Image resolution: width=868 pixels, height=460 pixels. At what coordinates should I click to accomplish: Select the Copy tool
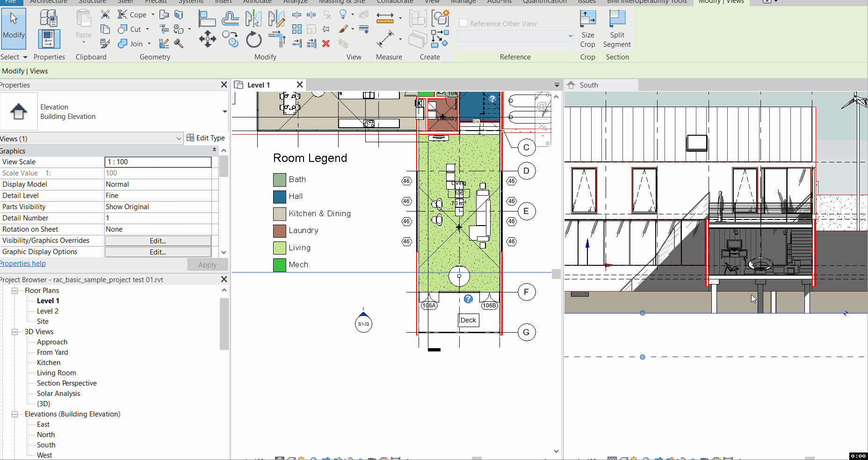(x=230, y=40)
